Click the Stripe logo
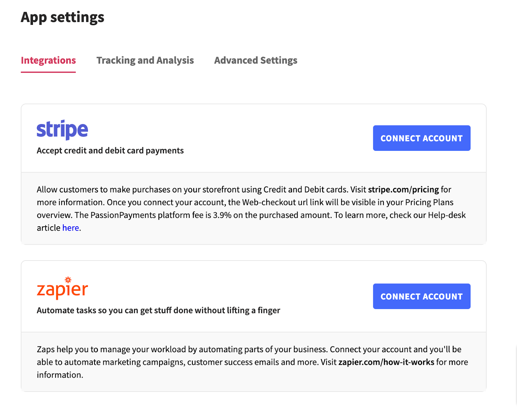 (x=62, y=130)
